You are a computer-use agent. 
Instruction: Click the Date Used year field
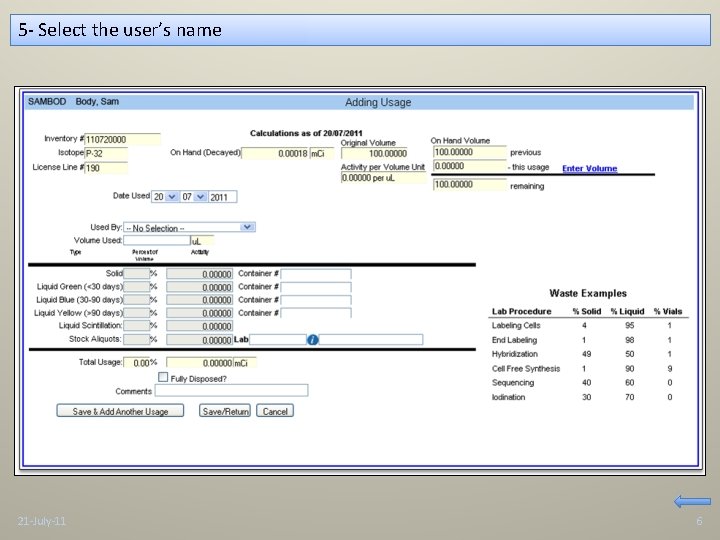tap(224, 197)
